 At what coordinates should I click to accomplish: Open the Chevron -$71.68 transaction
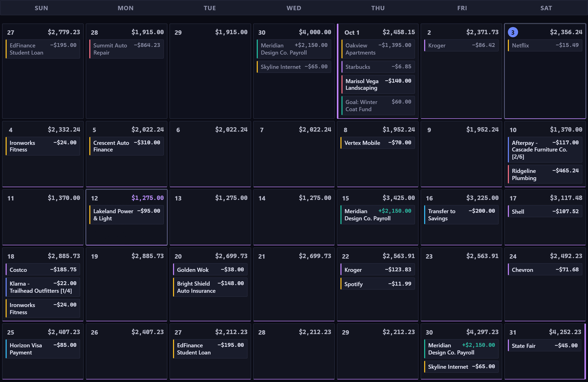[x=545, y=270]
